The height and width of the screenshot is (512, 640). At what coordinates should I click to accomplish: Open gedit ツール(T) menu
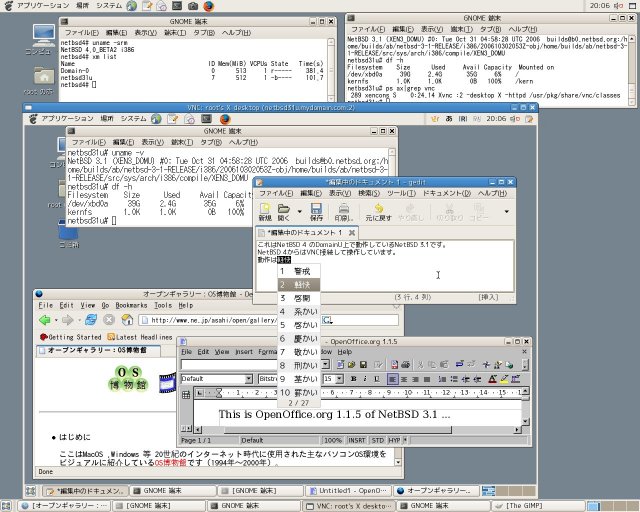[402, 193]
